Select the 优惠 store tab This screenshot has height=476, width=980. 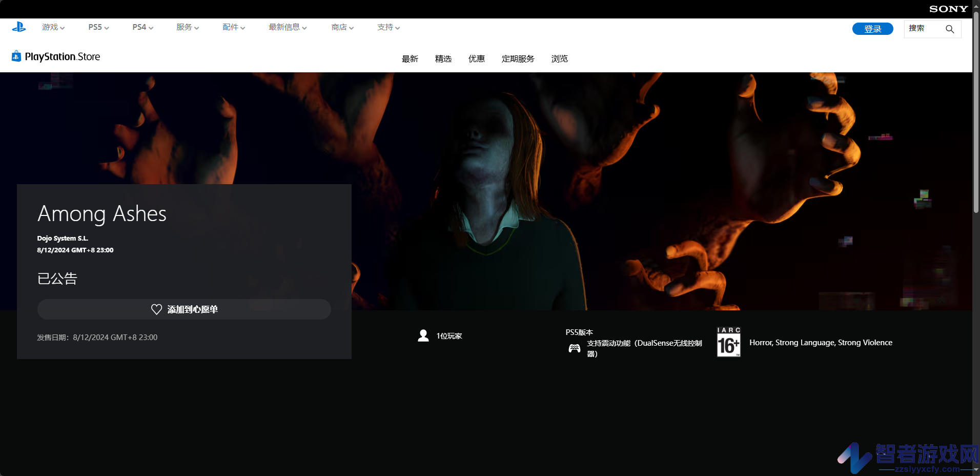[477, 59]
